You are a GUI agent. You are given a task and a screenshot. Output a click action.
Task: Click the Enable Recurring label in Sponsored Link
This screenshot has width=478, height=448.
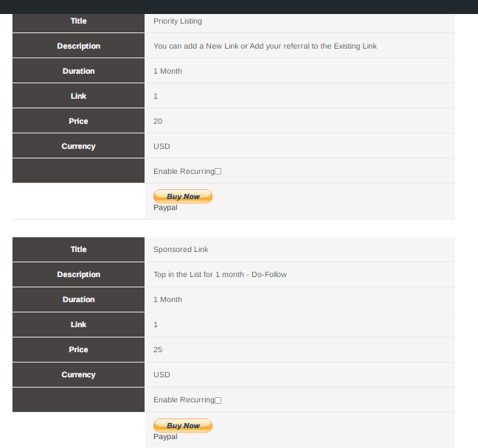tap(184, 400)
